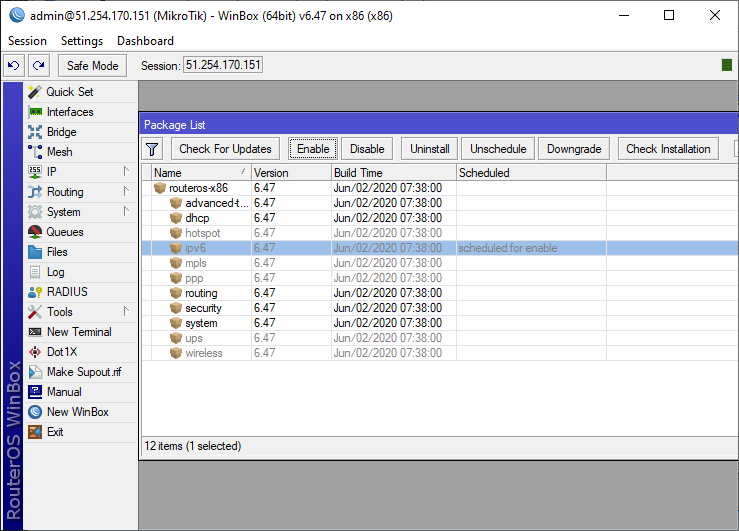Select the advanced-tools package row
Image resolution: width=739 pixels, height=531 pixels.
click(x=440, y=203)
